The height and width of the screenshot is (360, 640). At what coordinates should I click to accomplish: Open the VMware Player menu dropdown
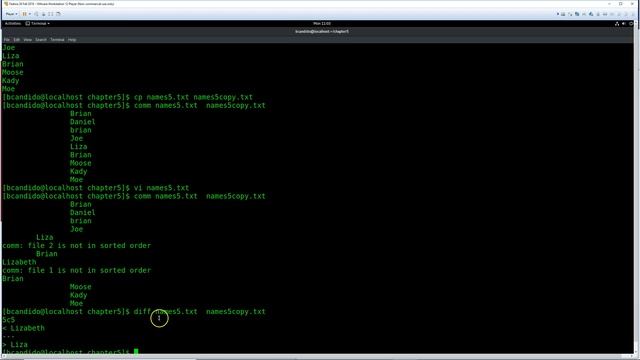click(11, 14)
